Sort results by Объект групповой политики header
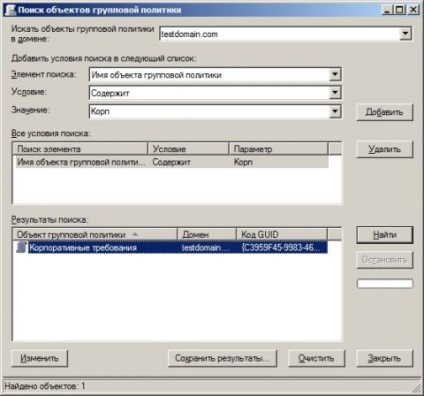Screen dimensions: 424x396 [x=95, y=234]
